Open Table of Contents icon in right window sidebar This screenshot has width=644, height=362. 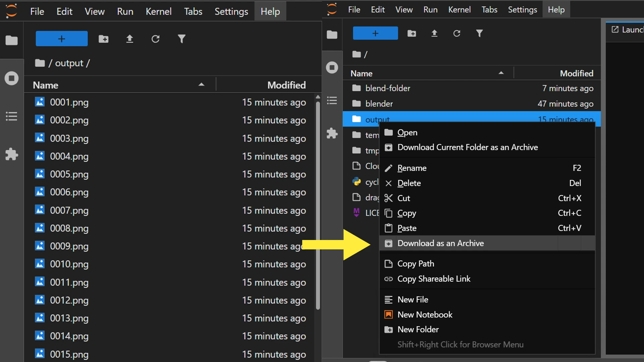point(332,101)
